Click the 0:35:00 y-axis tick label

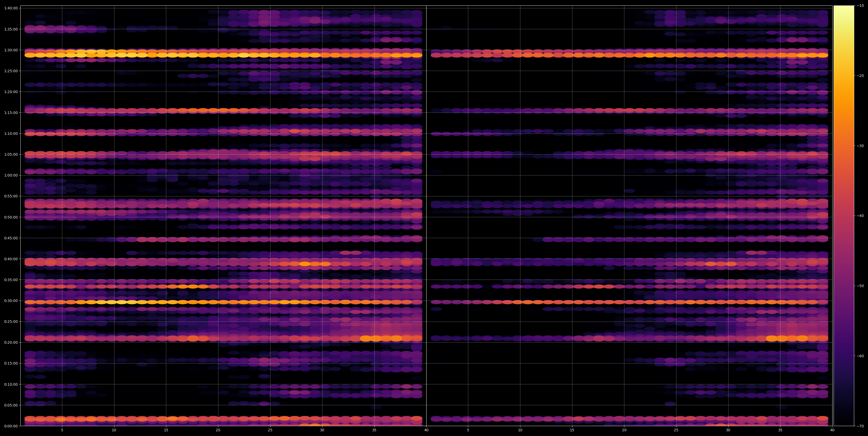click(11, 280)
